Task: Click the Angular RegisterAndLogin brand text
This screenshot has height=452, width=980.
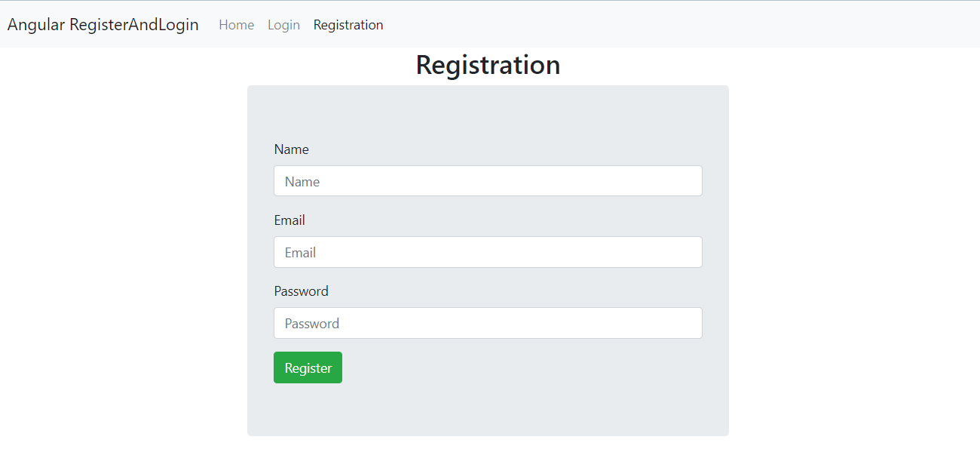Action: point(103,24)
